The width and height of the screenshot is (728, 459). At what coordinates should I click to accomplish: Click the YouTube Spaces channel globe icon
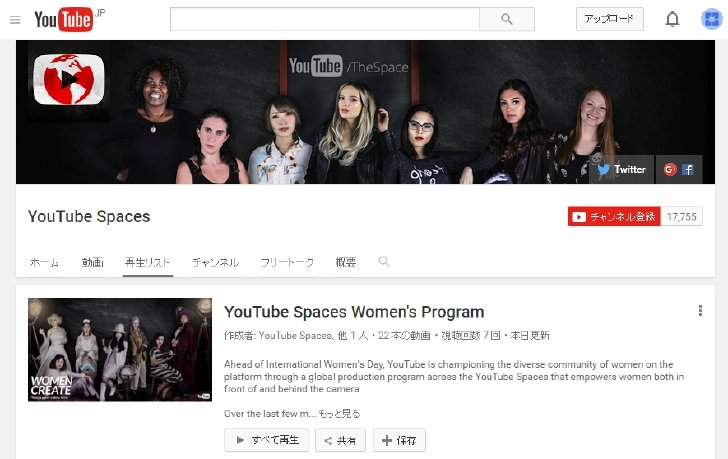[x=69, y=79]
